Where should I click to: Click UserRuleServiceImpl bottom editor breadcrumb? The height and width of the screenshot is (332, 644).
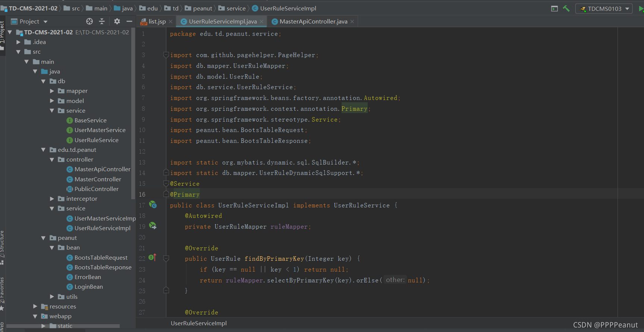[x=199, y=323]
